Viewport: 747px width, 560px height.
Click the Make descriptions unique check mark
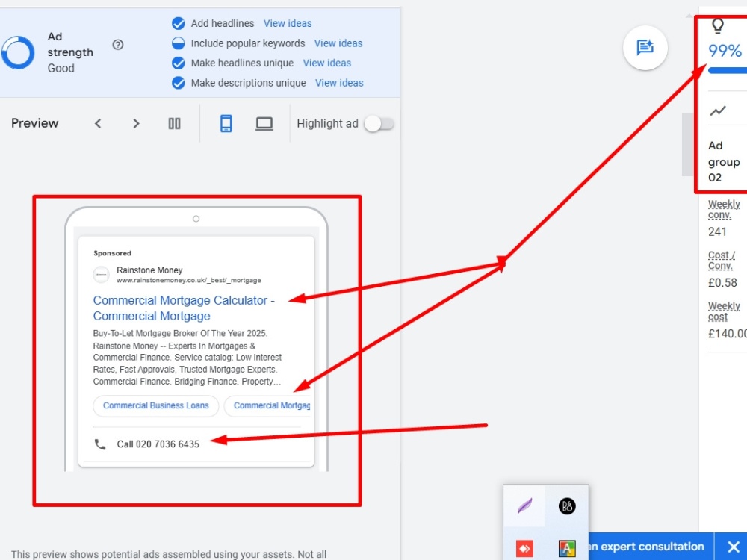tap(179, 84)
